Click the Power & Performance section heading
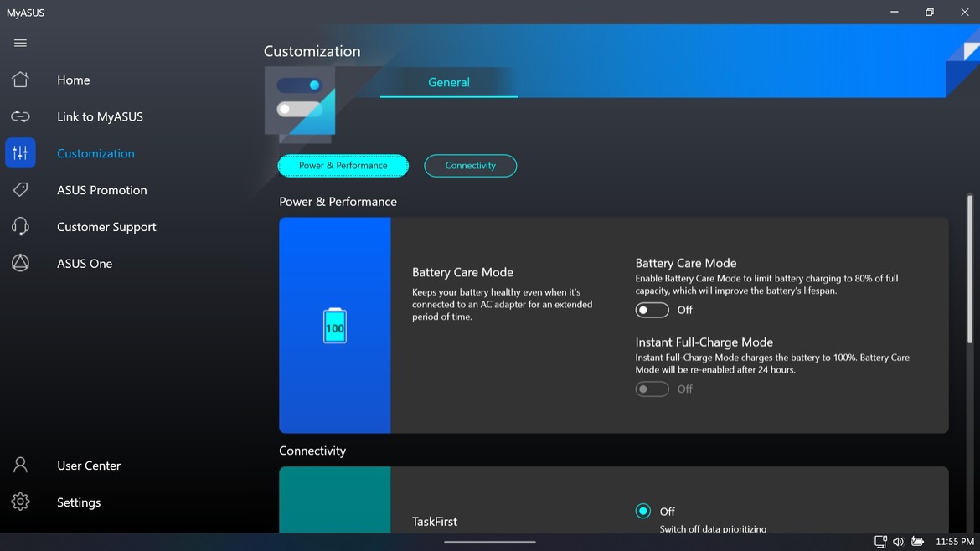The image size is (980, 551). pyautogui.click(x=338, y=202)
